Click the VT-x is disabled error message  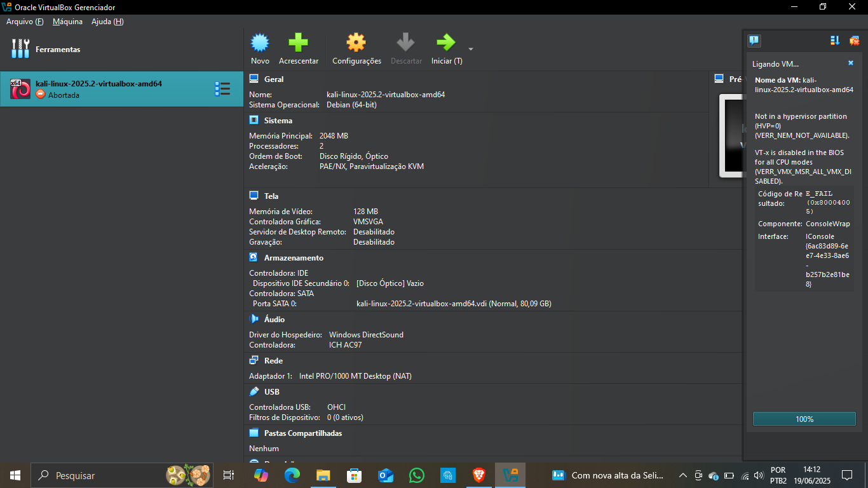point(803,166)
